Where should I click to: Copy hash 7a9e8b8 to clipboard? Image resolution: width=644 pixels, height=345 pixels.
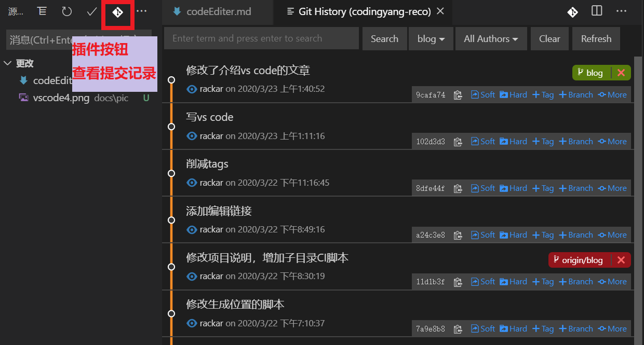(x=458, y=329)
